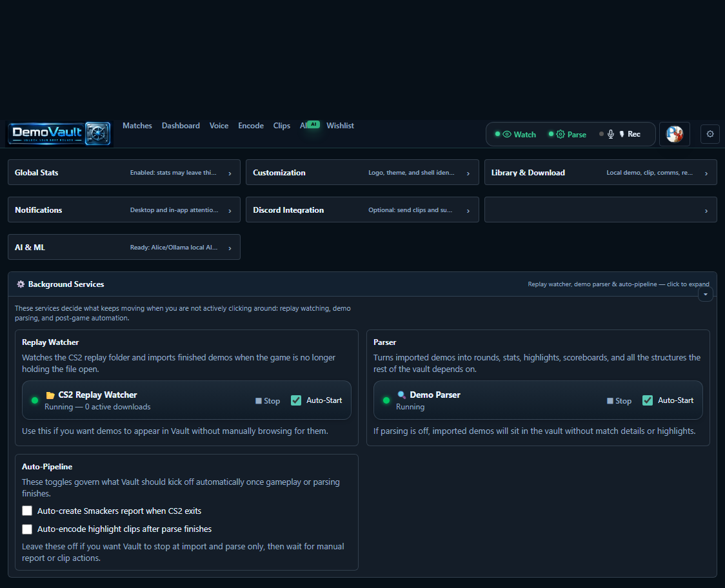Open the user profile avatar
725x588 pixels.
[675, 134]
